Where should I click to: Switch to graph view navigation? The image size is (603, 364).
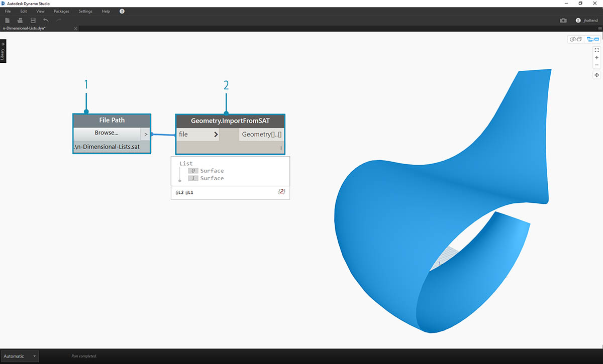pyautogui.click(x=592, y=39)
